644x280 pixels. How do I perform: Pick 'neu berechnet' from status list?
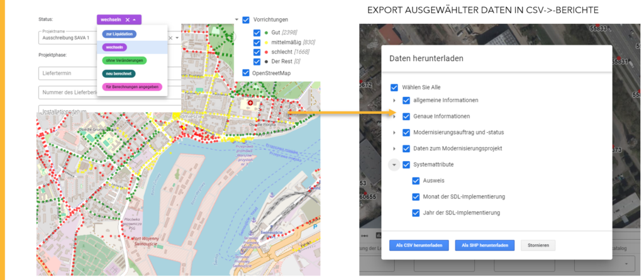tap(118, 74)
